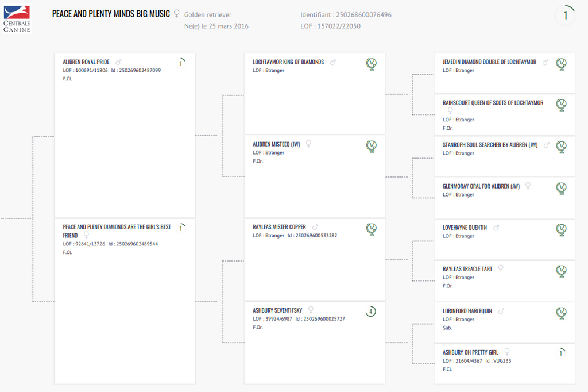Open Rayleas Treacle Tart entry
The height and width of the screenshot is (392, 588).
(467, 269)
